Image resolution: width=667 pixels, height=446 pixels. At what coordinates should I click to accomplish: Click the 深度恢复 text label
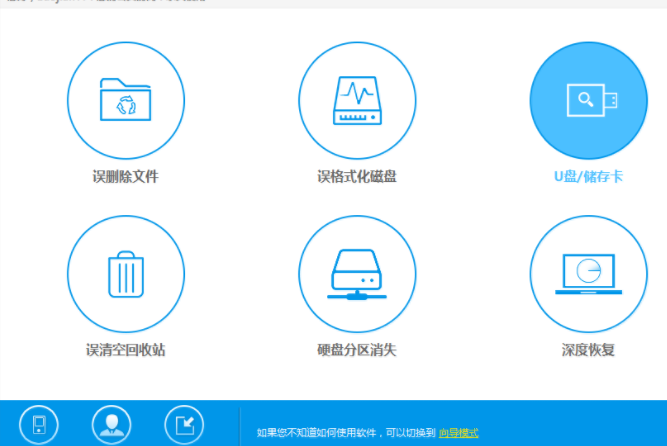(x=588, y=352)
